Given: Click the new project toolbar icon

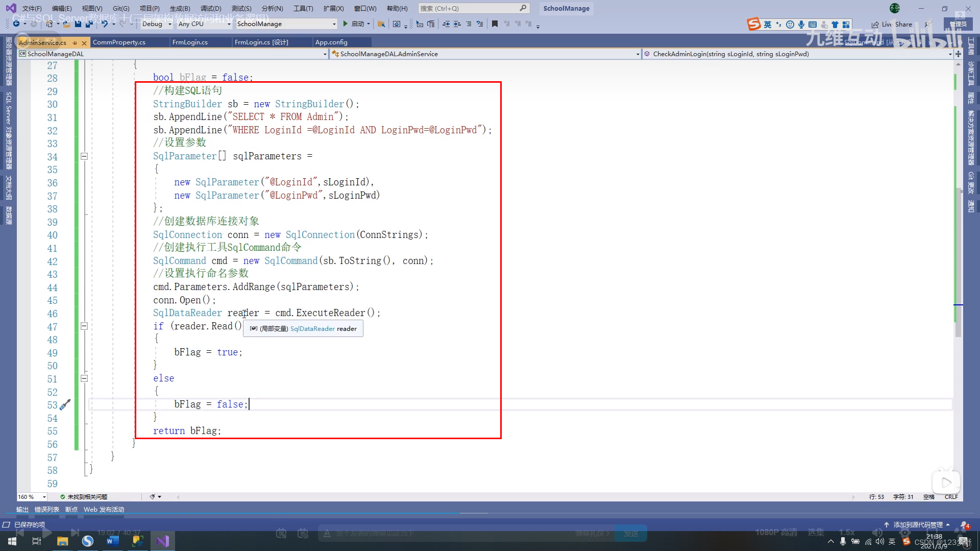Looking at the screenshot, I should (x=50, y=24).
